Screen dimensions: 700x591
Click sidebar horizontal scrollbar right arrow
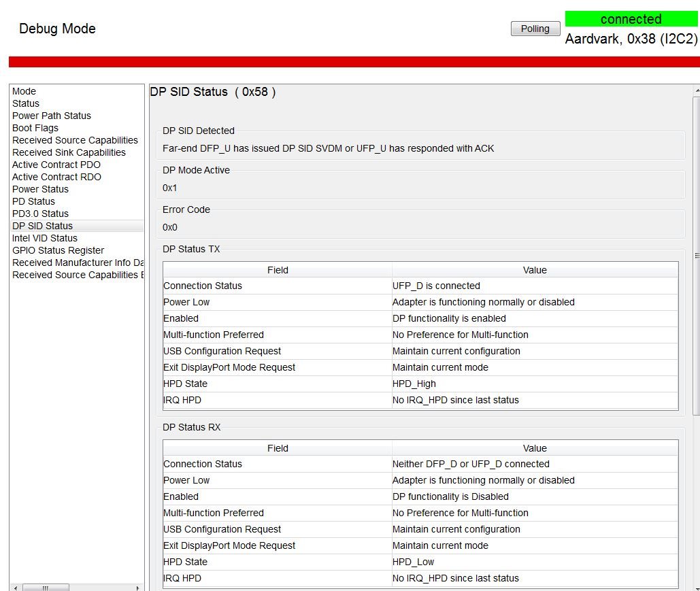click(x=137, y=588)
